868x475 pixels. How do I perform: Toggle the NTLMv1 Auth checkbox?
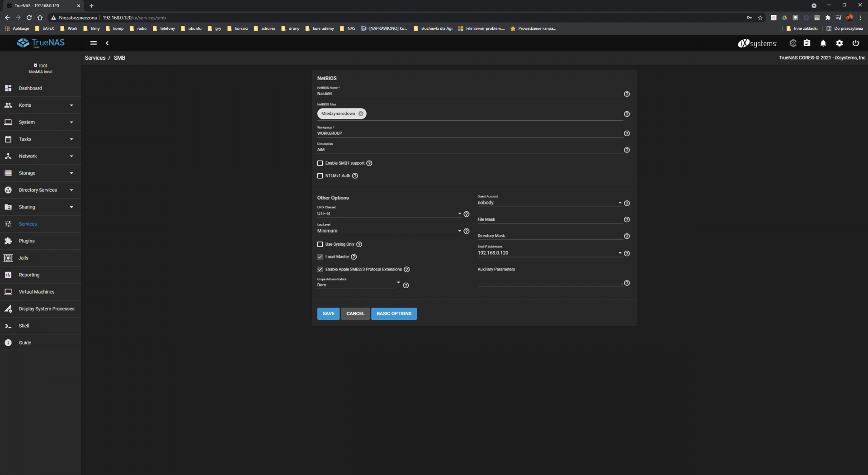pyautogui.click(x=320, y=176)
